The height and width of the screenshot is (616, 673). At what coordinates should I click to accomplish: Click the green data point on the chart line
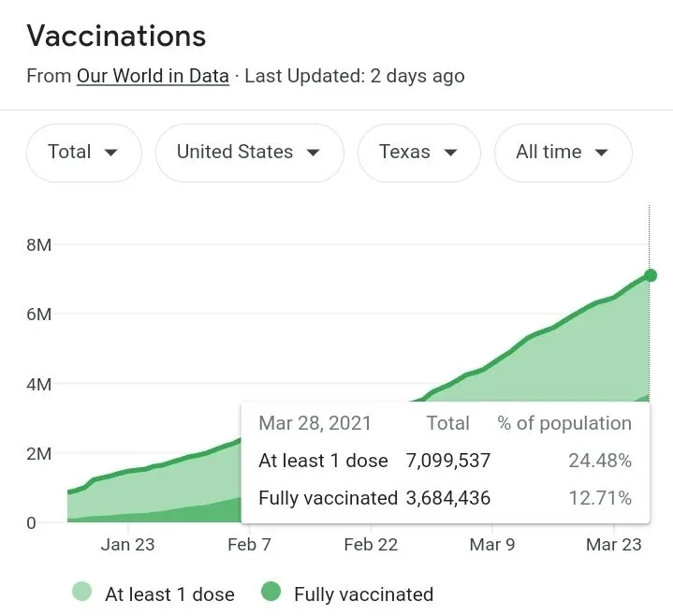pyautogui.click(x=650, y=275)
